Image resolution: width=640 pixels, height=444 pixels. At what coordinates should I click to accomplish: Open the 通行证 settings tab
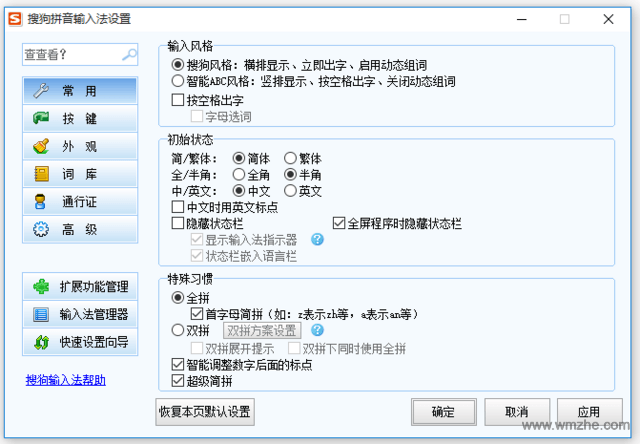pyautogui.click(x=80, y=202)
